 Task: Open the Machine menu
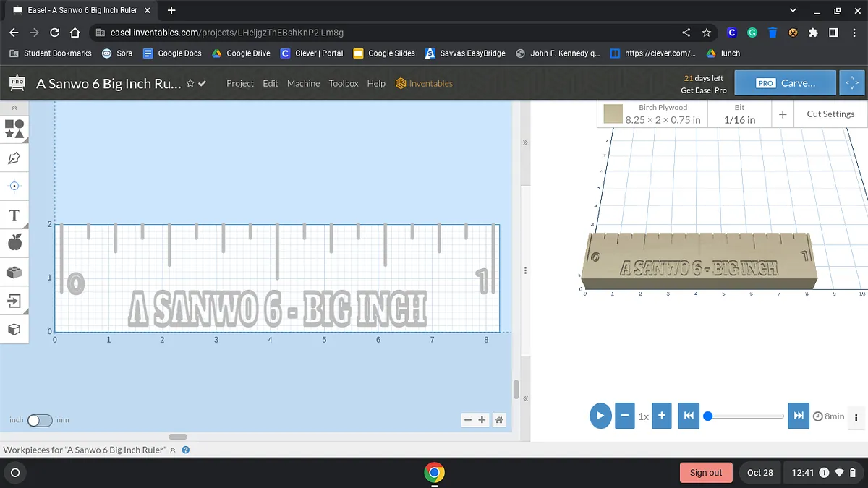[x=303, y=83]
